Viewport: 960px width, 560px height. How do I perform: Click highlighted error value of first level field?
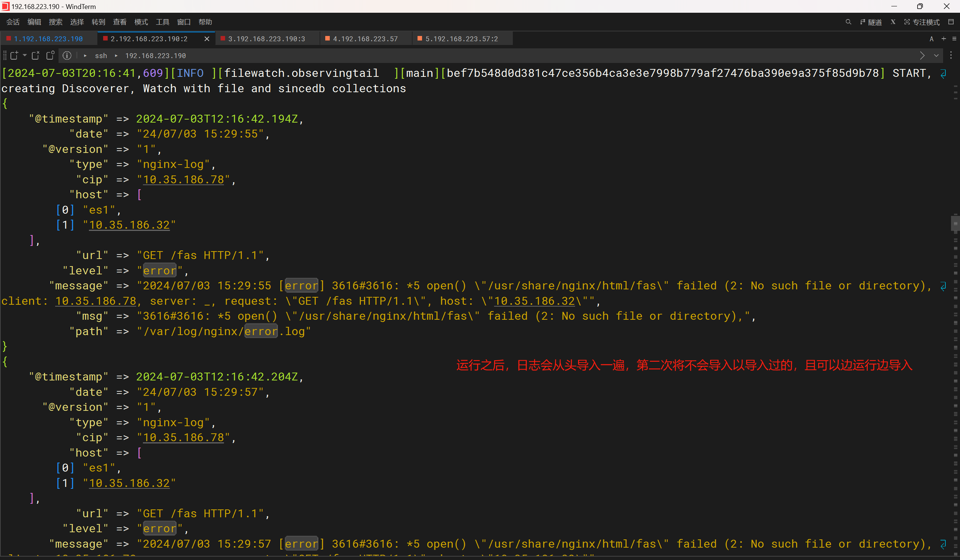coord(159,271)
